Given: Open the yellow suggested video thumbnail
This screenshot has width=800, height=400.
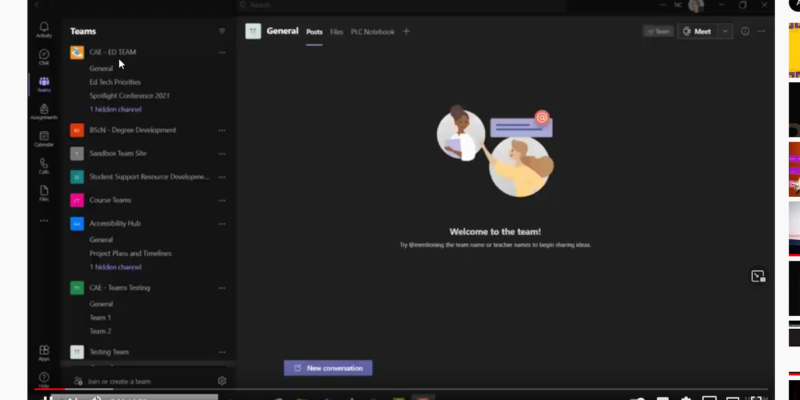Looking at the screenshot, I should pyautogui.click(x=794, y=49).
